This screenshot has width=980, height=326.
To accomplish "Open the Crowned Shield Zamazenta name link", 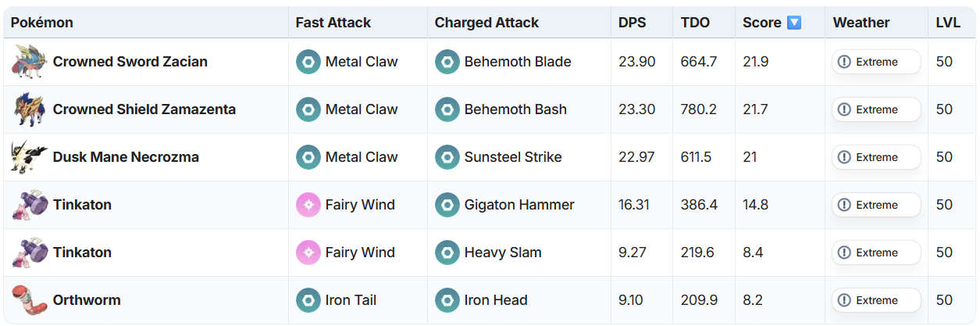I will (144, 109).
